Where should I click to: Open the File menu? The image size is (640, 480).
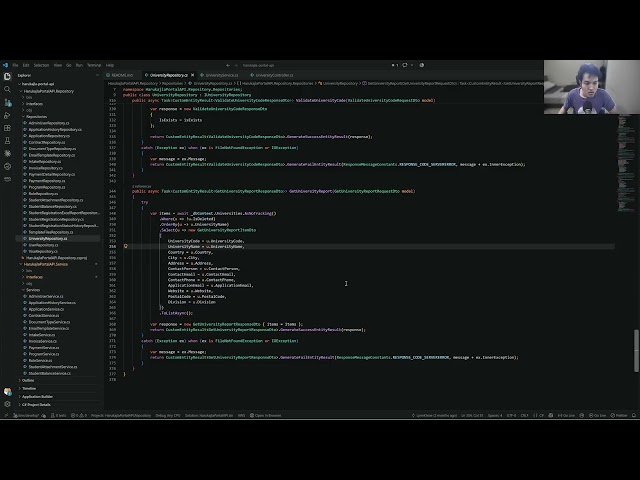point(16,65)
